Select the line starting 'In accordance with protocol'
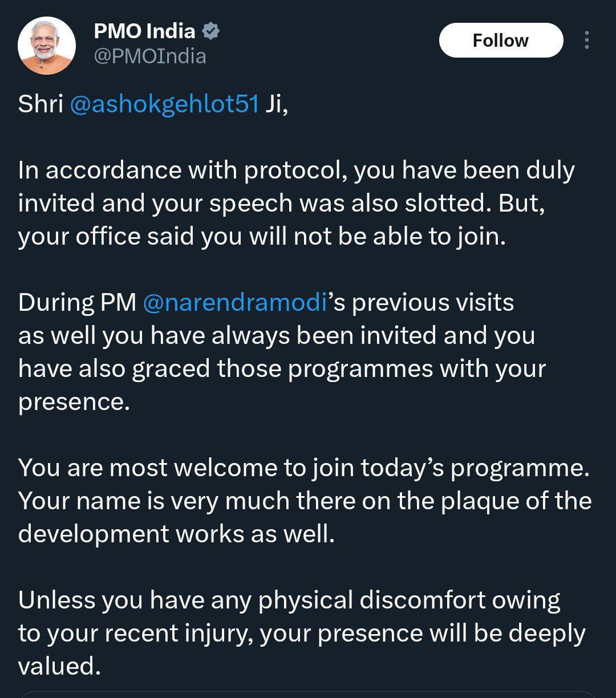This screenshot has width=616, height=698. 297,171
